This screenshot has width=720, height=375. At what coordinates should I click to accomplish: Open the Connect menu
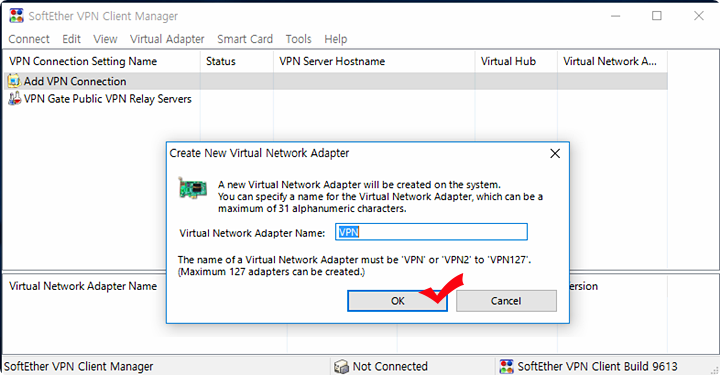tap(29, 39)
